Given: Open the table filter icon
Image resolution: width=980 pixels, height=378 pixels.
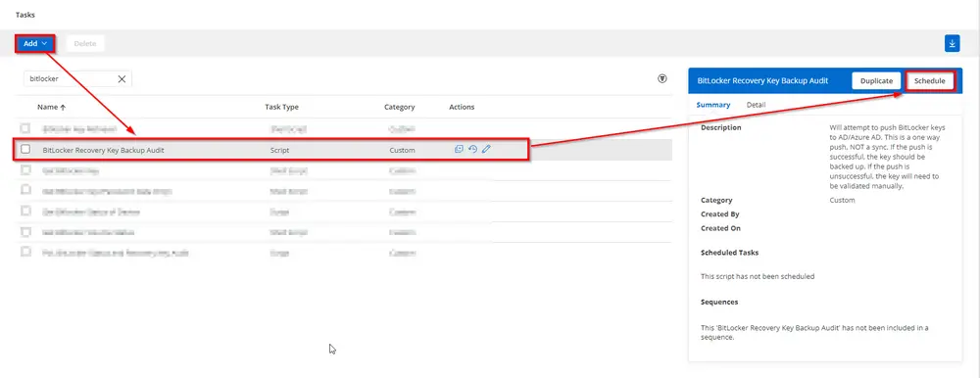Looking at the screenshot, I should pyautogui.click(x=662, y=78).
